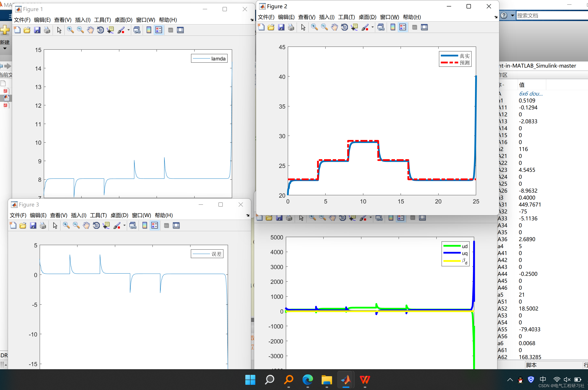Image resolution: width=588 pixels, height=390 pixels.
Task: Expand 新建 dropdown arrow in MATLAB toolstrip
Action: click(x=5, y=49)
